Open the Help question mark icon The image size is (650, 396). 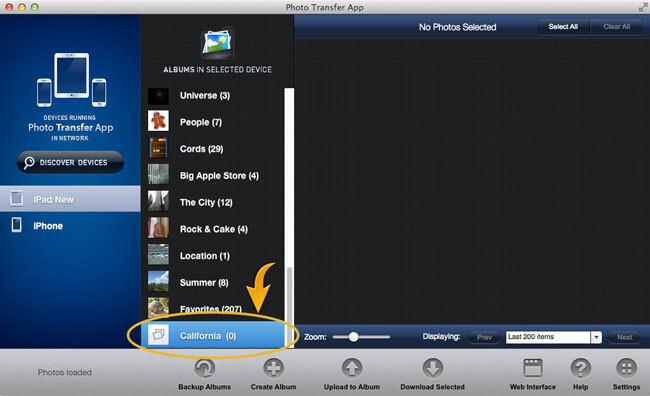[x=580, y=368]
